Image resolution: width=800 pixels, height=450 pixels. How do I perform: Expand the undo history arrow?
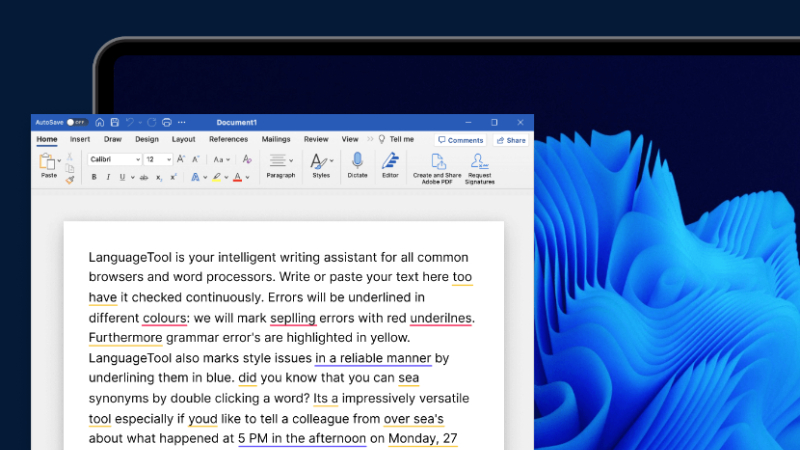pyautogui.click(x=140, y=122)
